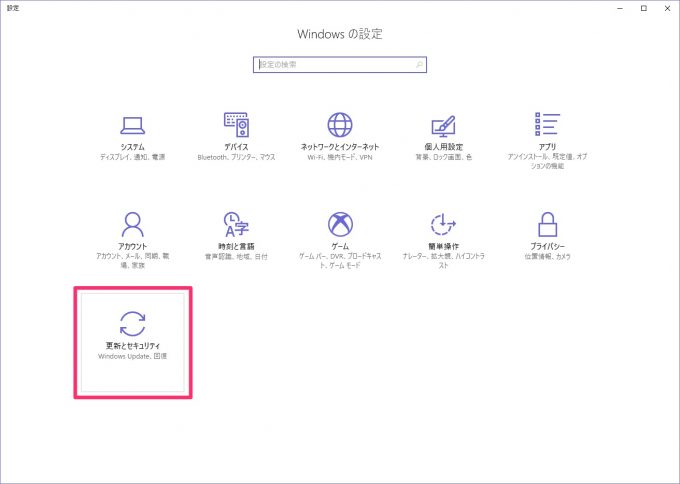Click the 個人用設定 label
This screenshot has height=484, width=680.
(443, 147)
